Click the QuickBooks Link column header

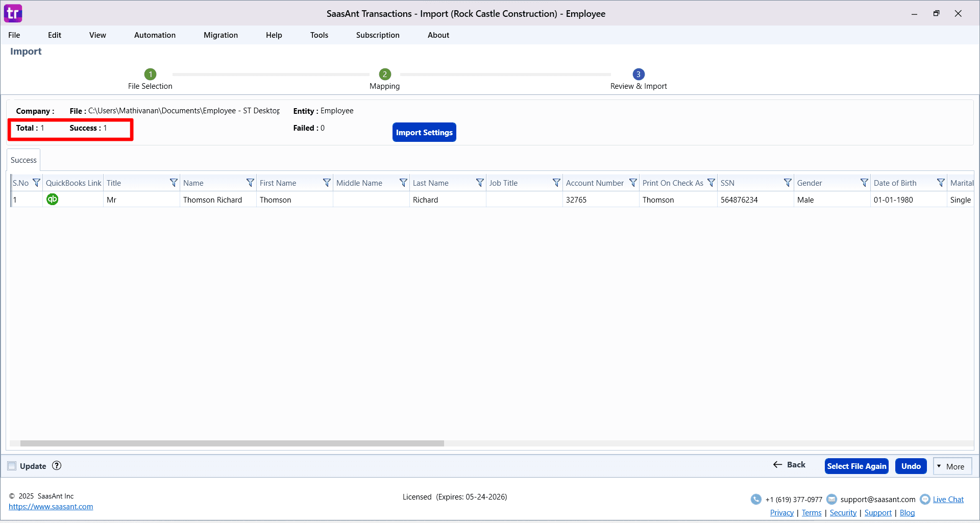(x=73, y=183)
